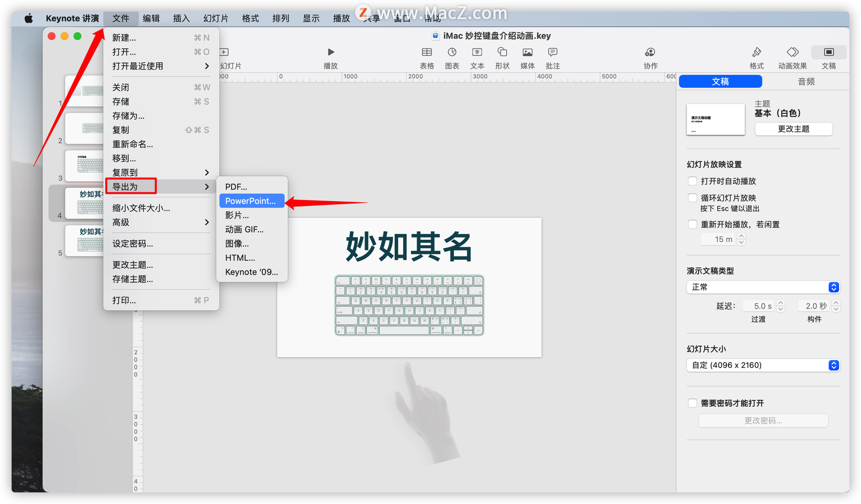Select 打印... menu item
Screen dimensions: 861x504
[161, 300]
